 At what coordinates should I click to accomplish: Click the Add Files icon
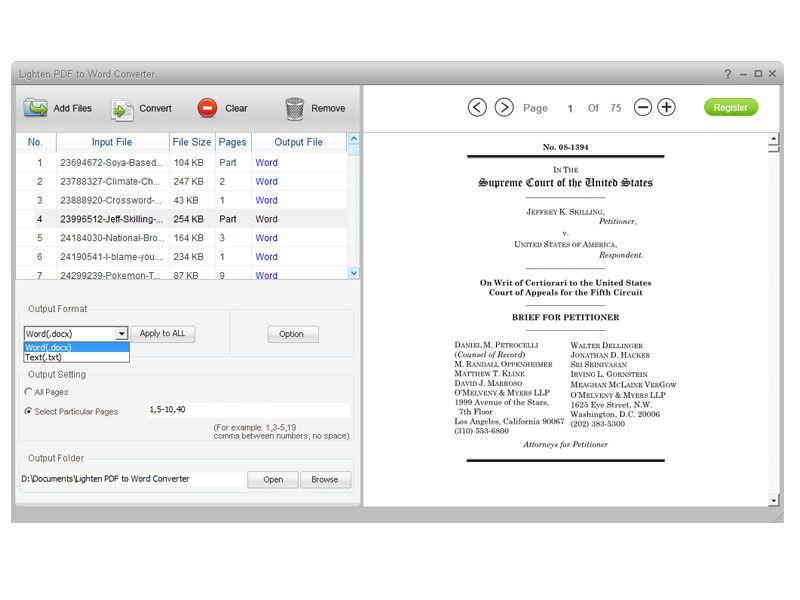point(36,108)
